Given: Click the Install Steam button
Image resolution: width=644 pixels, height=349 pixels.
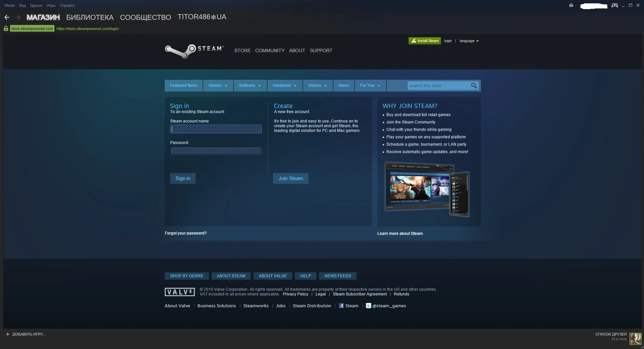Looking at the screenshot, I should (x=425, y=41).
